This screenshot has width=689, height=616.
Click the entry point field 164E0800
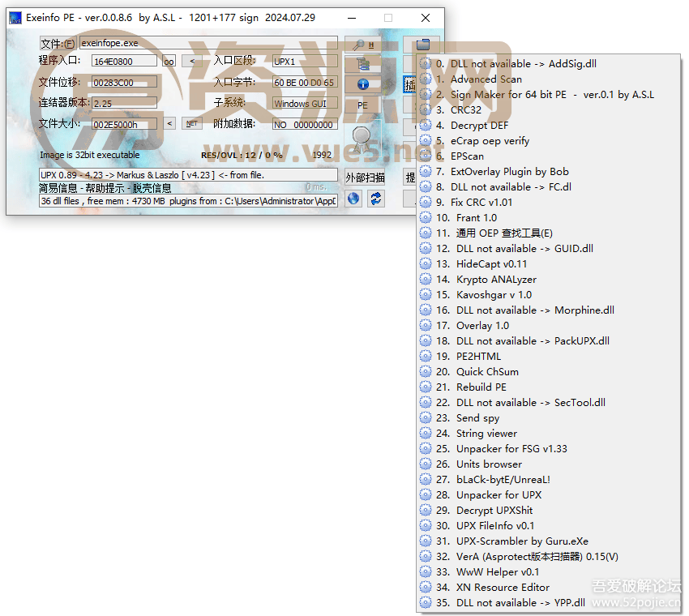coord(124,62)
